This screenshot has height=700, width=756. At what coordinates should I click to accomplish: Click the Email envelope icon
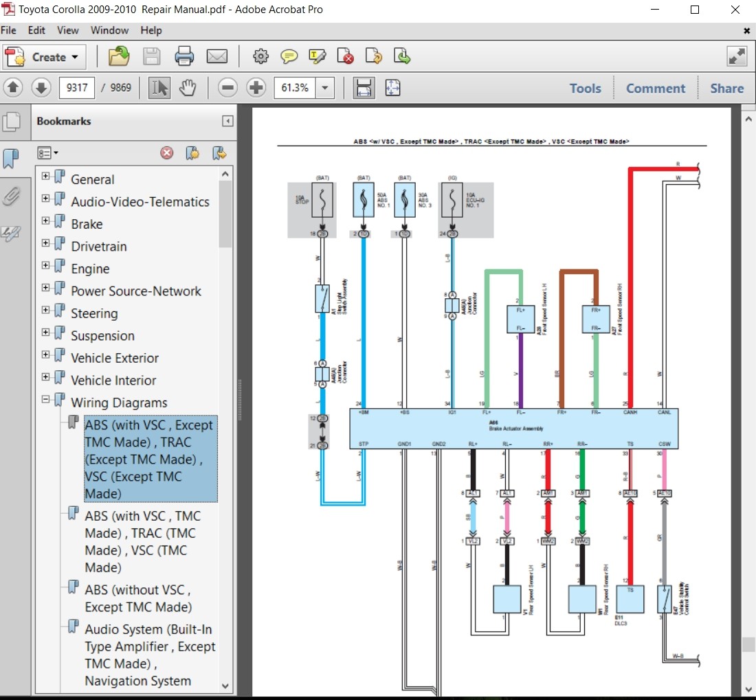pos(217,56)
